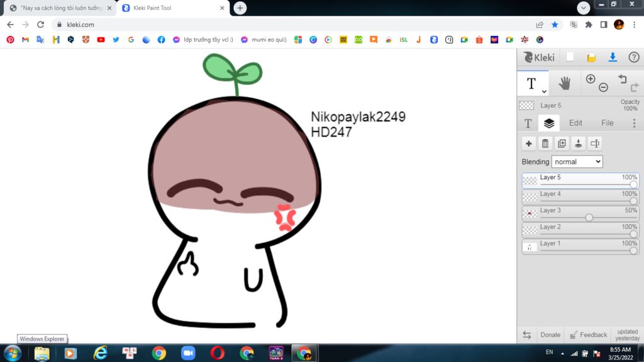Viewport: 644px width, 362px height.
Task: Toggle Chrome side panel
Action: 603,25
